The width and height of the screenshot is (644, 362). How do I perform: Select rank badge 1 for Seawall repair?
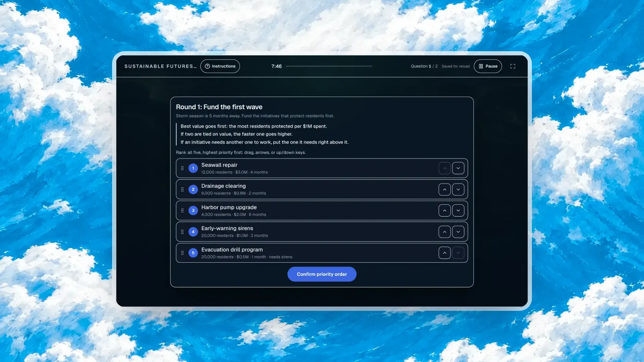tap(193, 168)
